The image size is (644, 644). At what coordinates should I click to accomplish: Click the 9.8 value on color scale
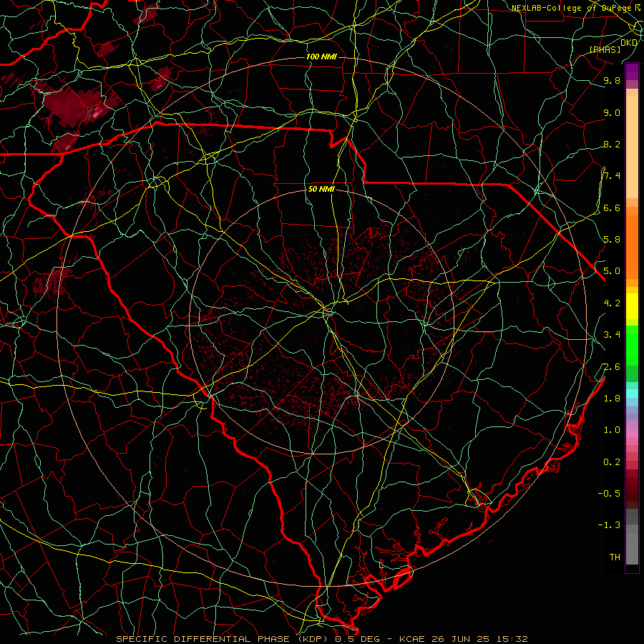point(612,80)
